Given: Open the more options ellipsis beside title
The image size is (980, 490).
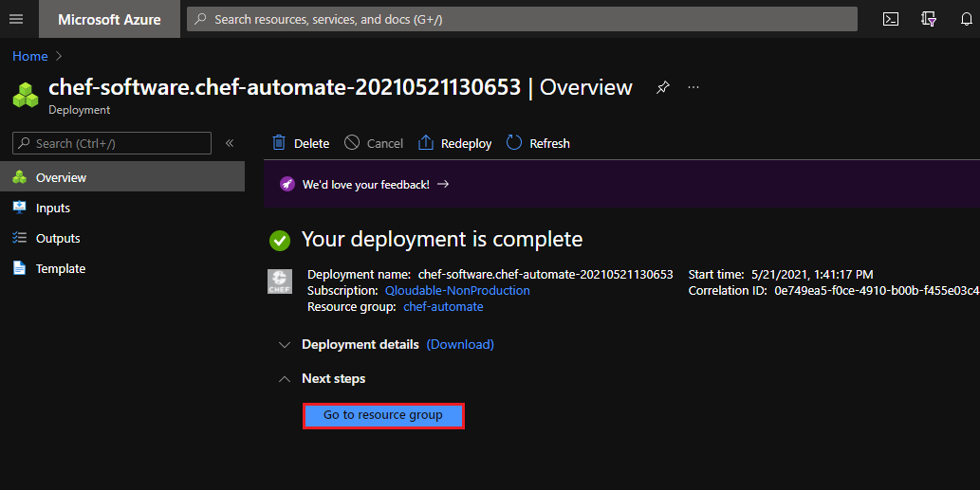Looking at the screenshot, I should pyautogui.click(x=693, y=87).
